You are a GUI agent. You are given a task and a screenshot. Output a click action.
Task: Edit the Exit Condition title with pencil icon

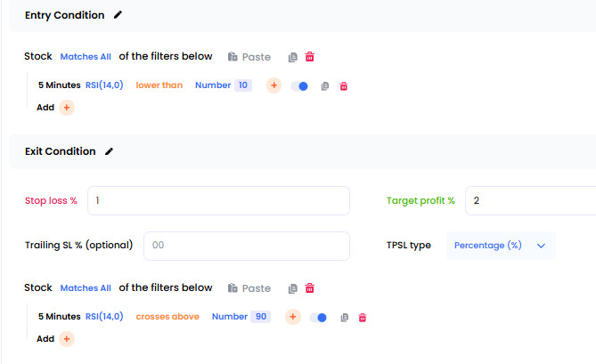coord(109,151)
